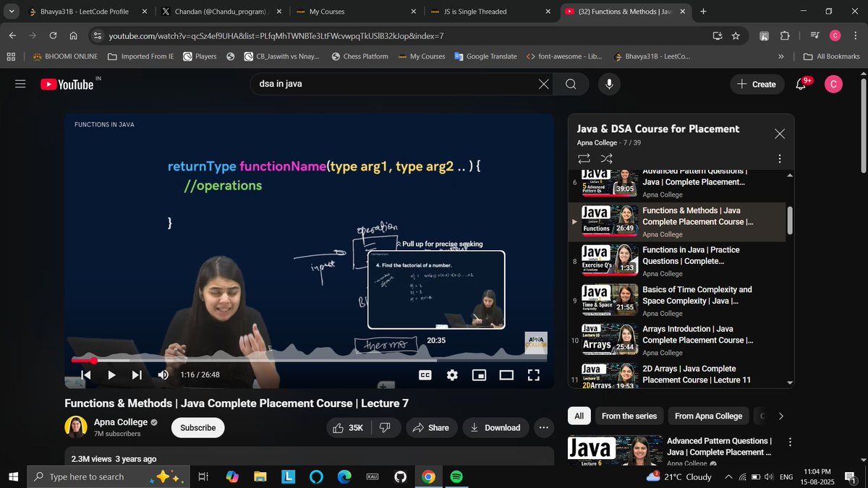
Task: Close the playlist panel with X
Action: pyautogui.click(x=779, y=134)
